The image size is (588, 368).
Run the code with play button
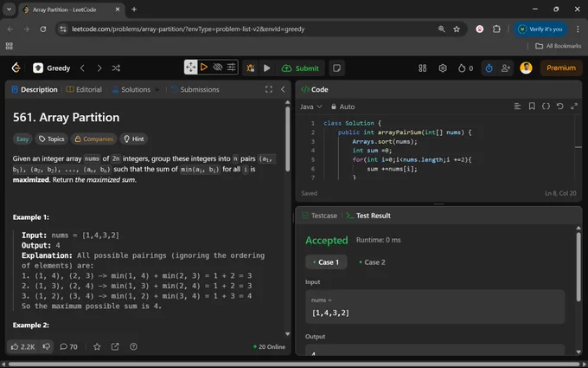pos(267,68)
